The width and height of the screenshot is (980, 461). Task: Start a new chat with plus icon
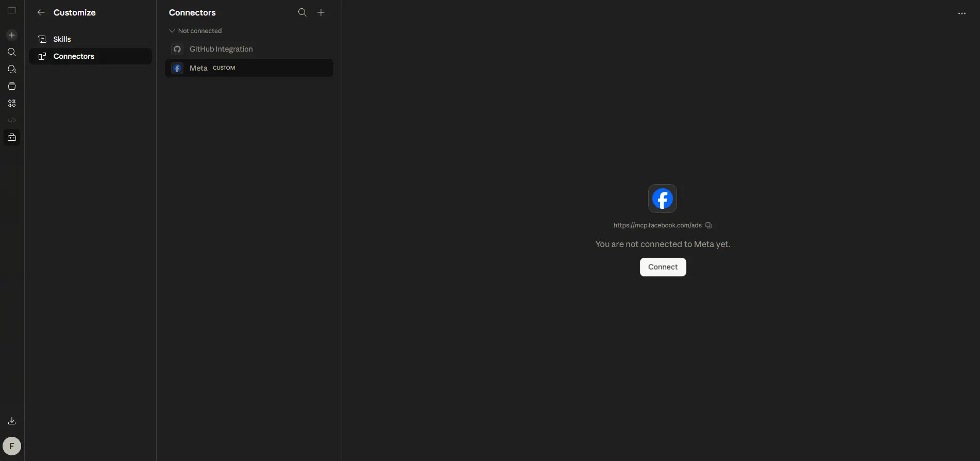pyautogui.click(x=12, y=35)
